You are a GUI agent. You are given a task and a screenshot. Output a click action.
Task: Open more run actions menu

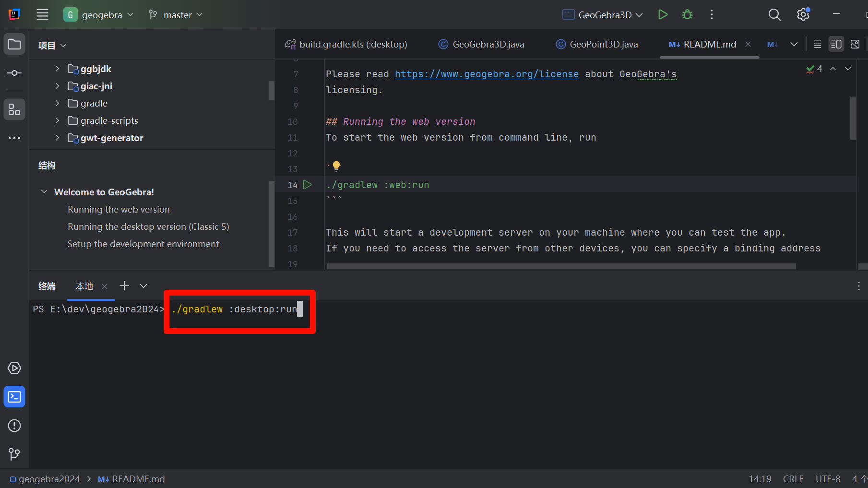tap(712, 15)
